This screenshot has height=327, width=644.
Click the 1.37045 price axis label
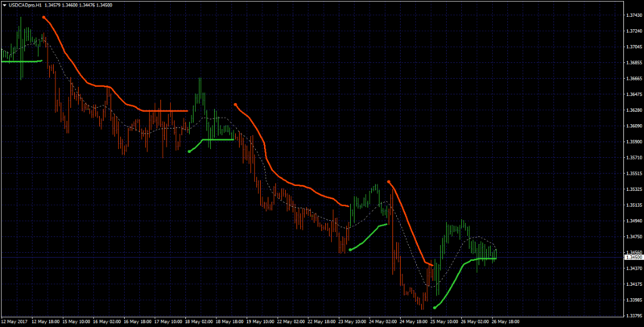point(633,47)
